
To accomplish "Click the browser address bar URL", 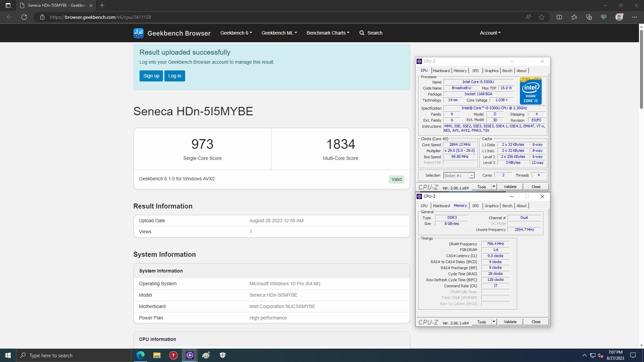I will (100, 17).
